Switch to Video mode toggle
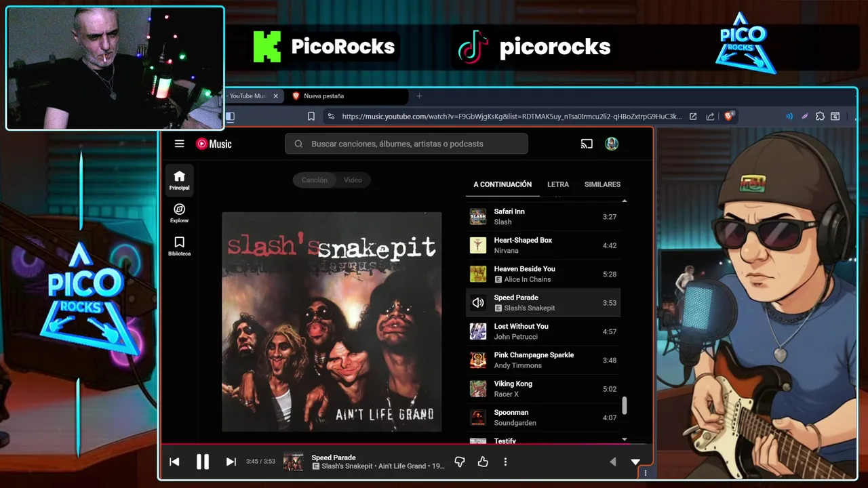 (x=353, y=180)
